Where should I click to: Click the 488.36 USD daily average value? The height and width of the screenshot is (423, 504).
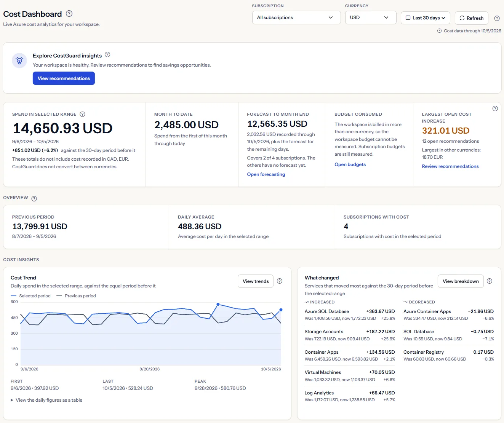tap(200, 227)
